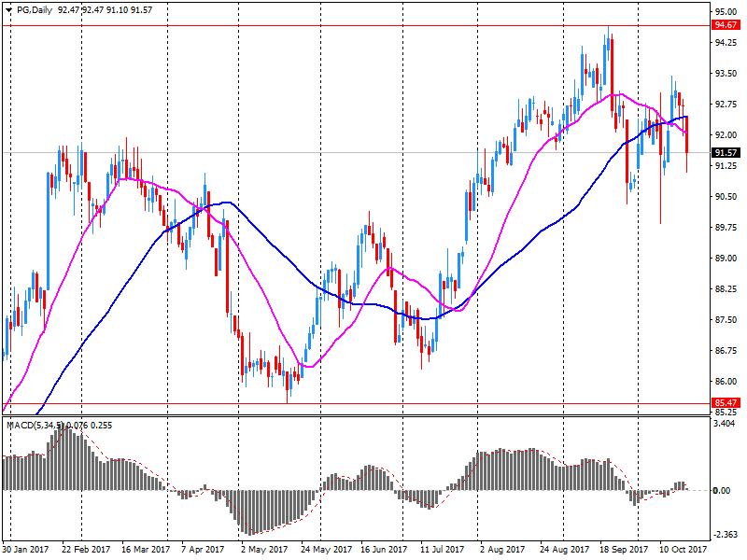Viewport: 747px width, 560px height.
Task: Click the 2 May 2017 date label
Action: point(264,550)
